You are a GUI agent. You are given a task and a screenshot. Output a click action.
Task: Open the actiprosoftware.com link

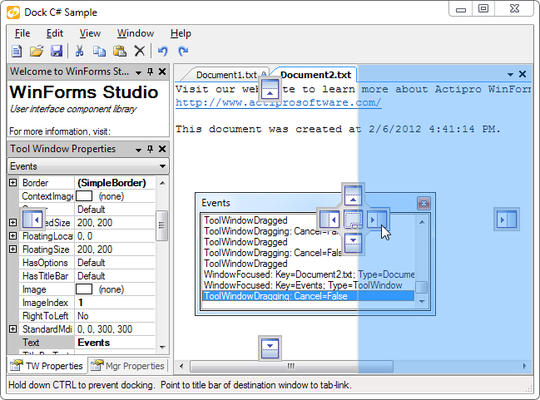click(x=278, y=102)
